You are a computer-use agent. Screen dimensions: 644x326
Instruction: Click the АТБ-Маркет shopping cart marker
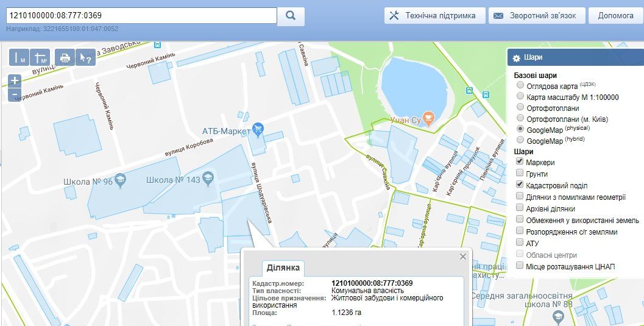[258, 129]
